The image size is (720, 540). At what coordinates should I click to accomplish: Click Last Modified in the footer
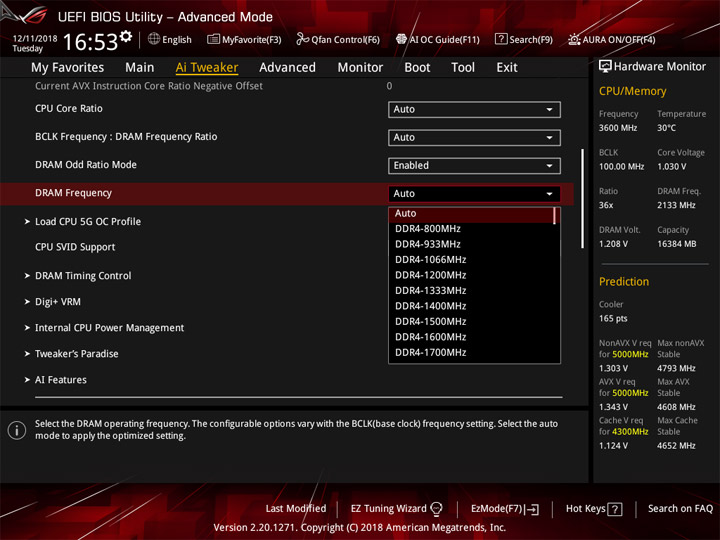[x=296, y=509]
